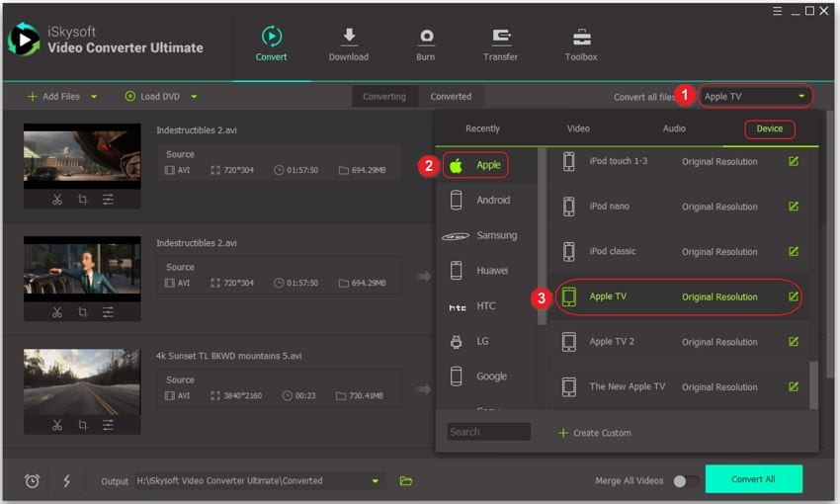The image size is (840, 504).
Task: Expand the Load DVD dropdown arrow
Action: [x=194, y=97]
